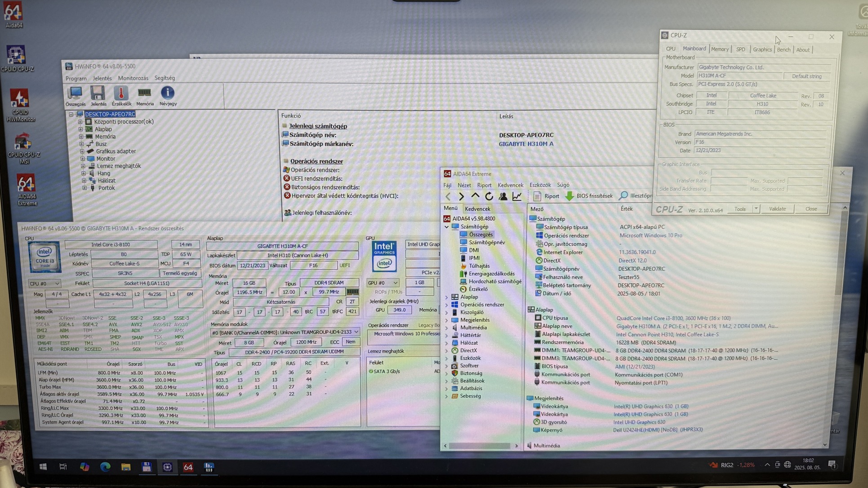Click the HWiNFO Memória toolbar icon
Screen dimensions: 868x488
pyautogui.click(x=144, y=93)
